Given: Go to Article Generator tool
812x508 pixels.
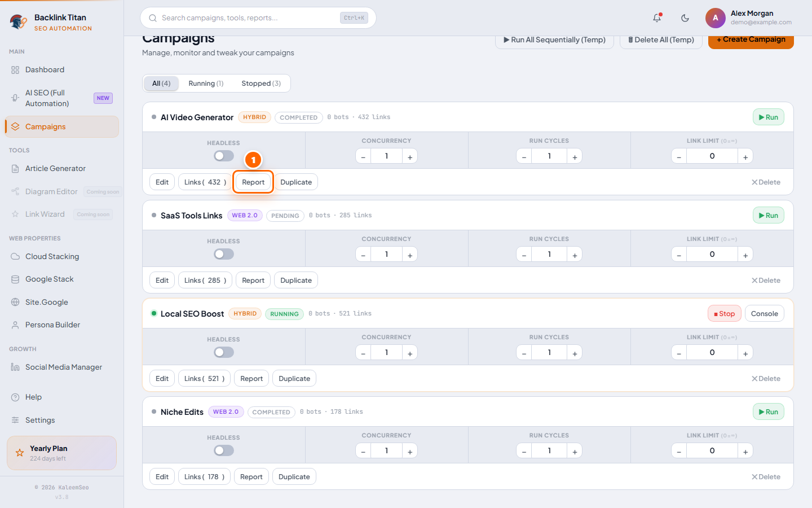Looking at the screenshot, I should click(x=62, y=169).
